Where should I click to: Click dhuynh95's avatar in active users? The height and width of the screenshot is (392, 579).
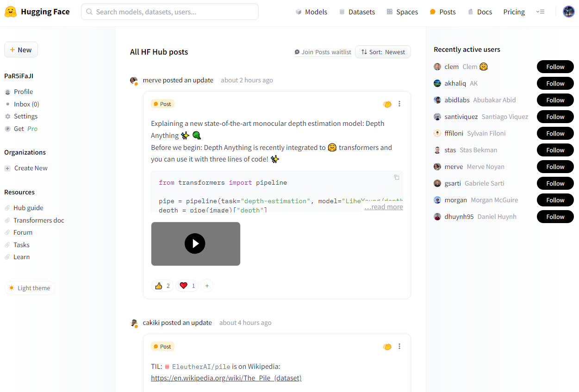pyautogui.click(x=437, y=217)
